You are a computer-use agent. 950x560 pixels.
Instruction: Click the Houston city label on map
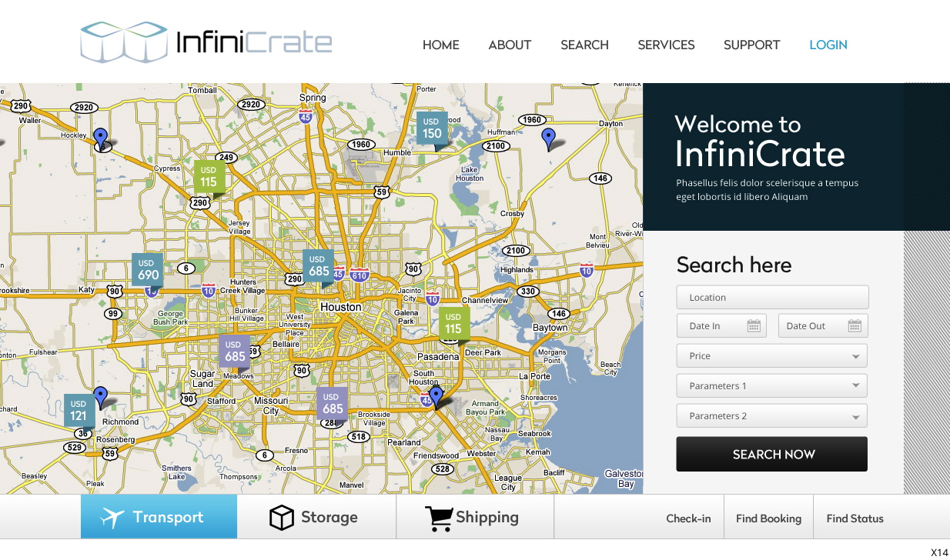340,307
